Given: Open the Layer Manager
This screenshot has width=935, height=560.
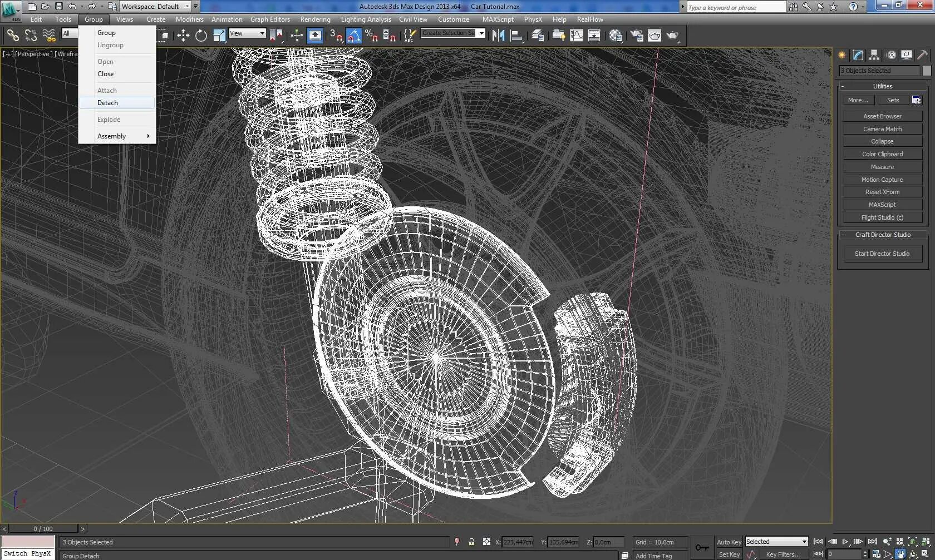Looking at the screenshot, I should coord(538,36).
